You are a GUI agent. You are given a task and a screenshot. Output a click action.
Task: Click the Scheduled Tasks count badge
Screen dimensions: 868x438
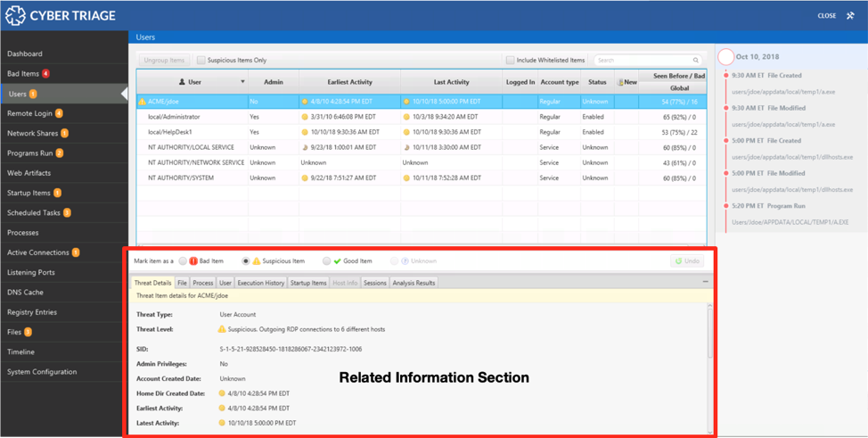[67, 213]
